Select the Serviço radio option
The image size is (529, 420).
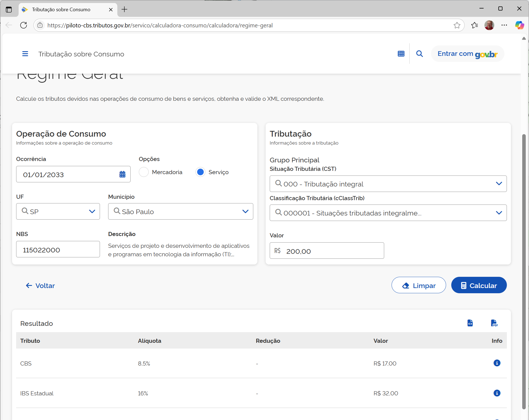pyautogui.click(x=200, y=172)
